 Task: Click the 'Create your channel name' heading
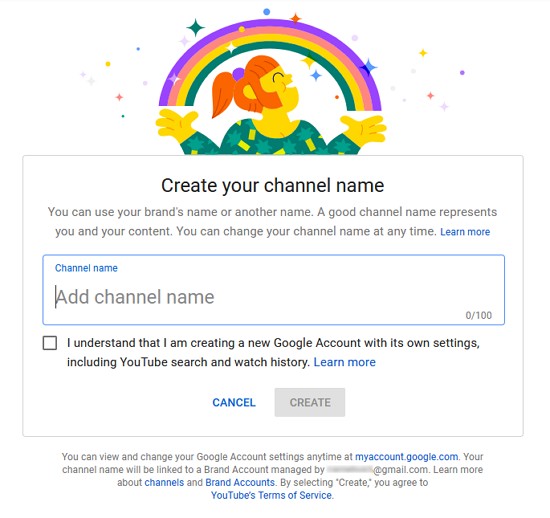point(273,185)
